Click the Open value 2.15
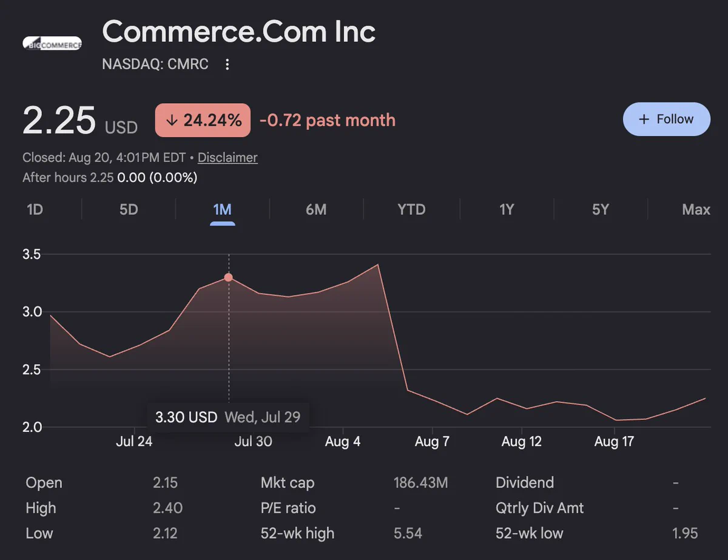This screenshot has height=560, width=728. (165, 483)
